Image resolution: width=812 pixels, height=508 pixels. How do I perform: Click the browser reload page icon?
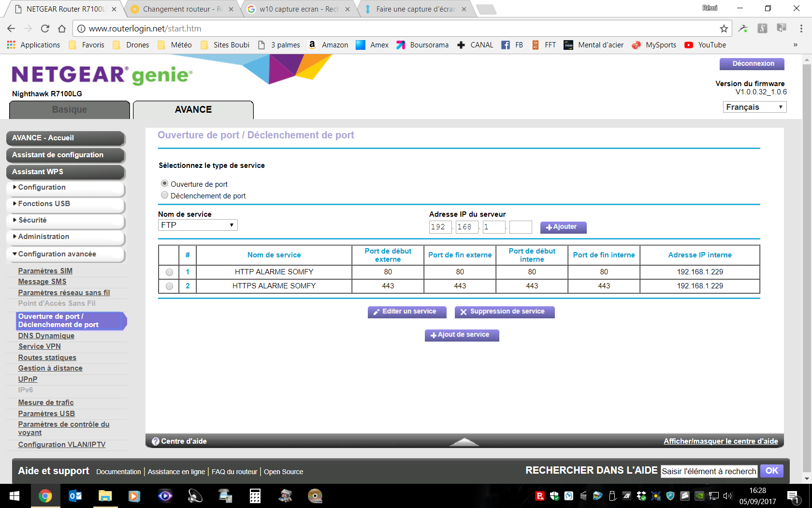45,29
